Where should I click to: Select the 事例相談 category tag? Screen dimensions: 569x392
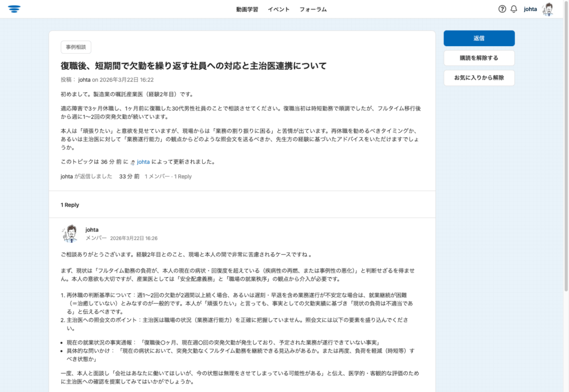pos(76,47)
